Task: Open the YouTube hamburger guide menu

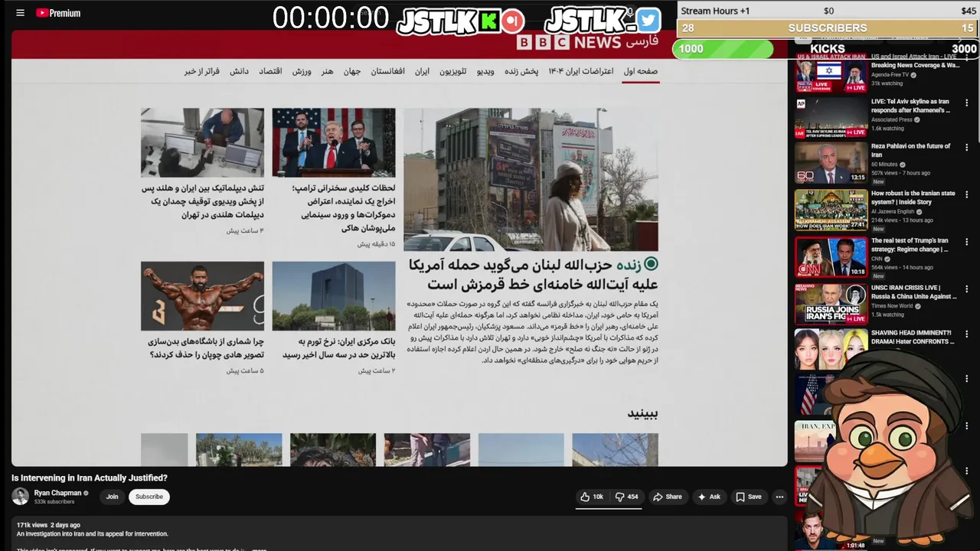Action: [20, 13]
